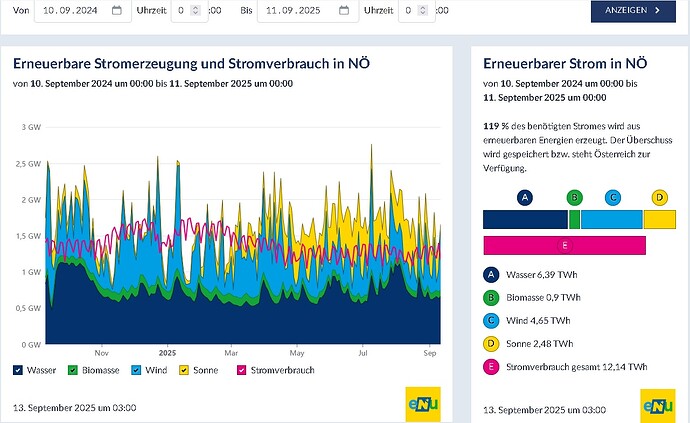
Task: Click the ANZEIGEN button
Action: [x=633, y=11]
